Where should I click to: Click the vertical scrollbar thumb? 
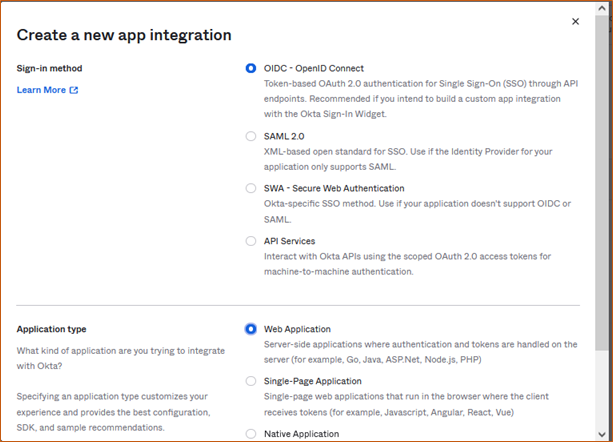click(602, 183)
